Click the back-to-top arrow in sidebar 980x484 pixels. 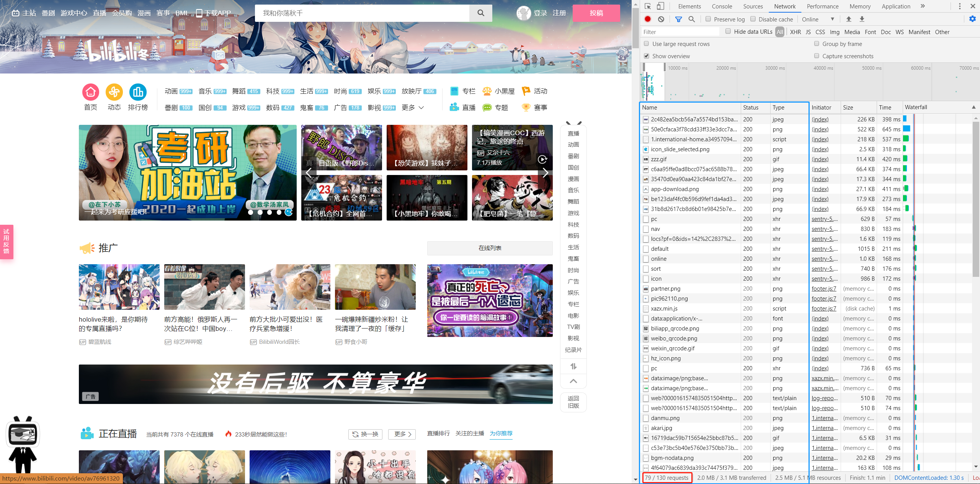[573, 381]
